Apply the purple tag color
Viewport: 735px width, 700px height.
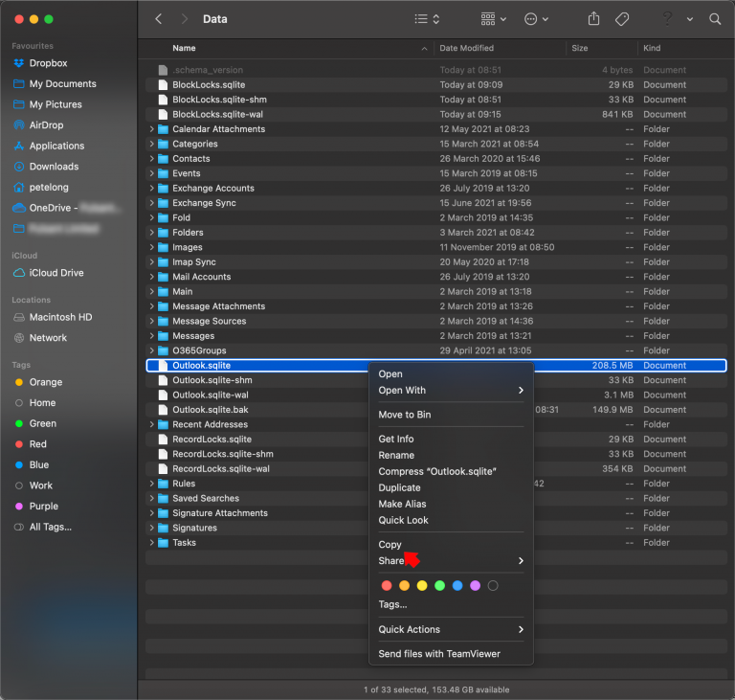(475, 585)
